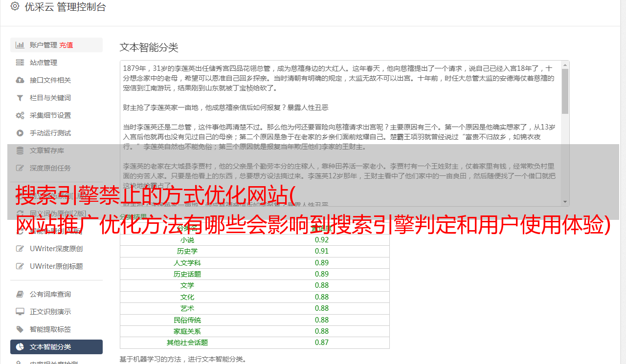The width and height of the screenshot is (626, 364).
Task: Click the 文本智能分类 page heading
Action: point(149,47)
